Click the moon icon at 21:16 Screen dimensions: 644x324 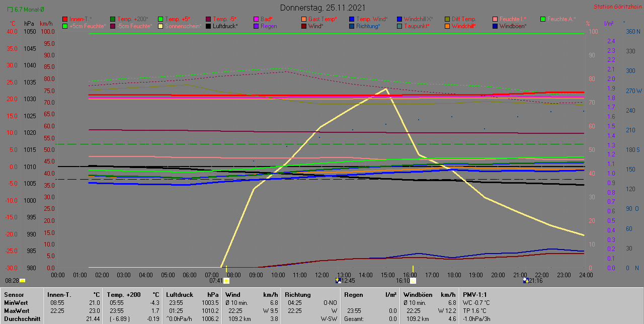click(x=525, y=281)
